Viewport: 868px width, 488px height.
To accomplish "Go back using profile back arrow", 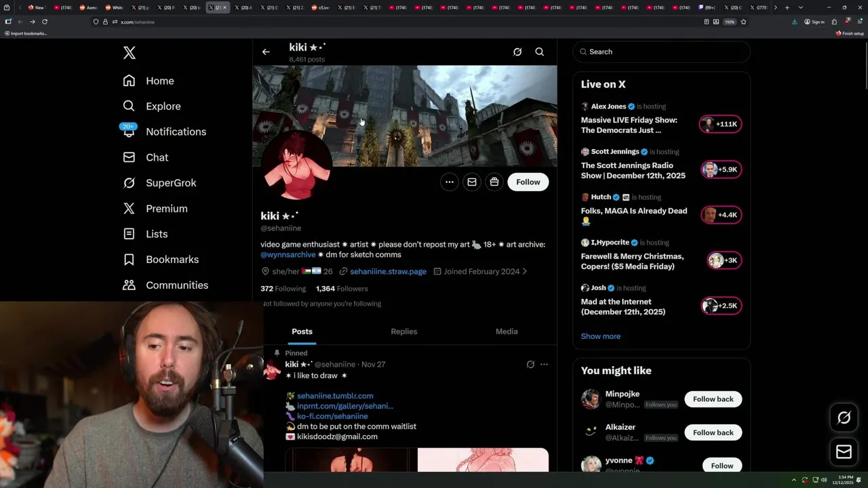I will click(266, 52).
